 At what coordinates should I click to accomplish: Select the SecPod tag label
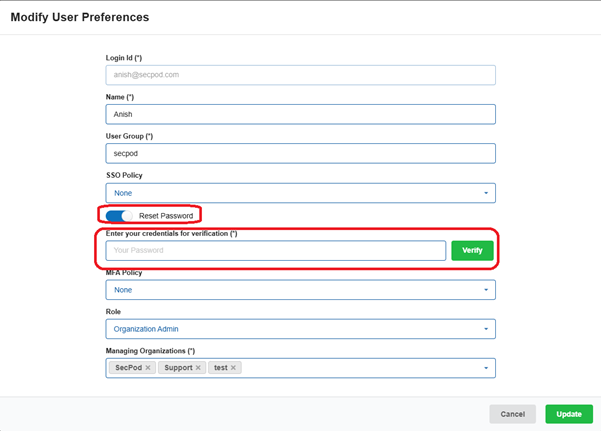pyautogui.click(x=128, y=368)
